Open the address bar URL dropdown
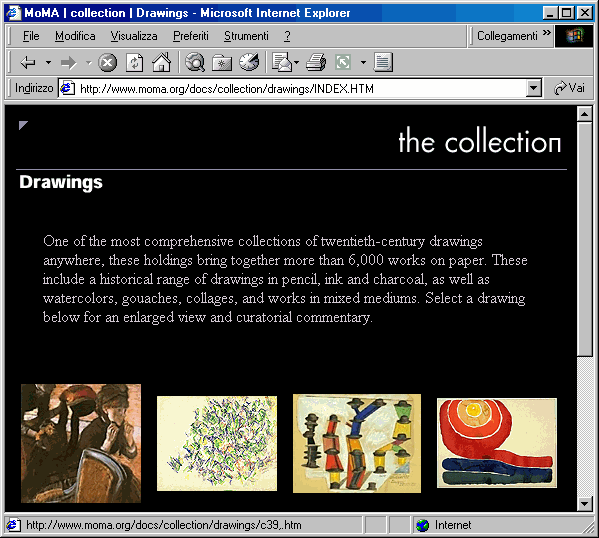Viewport: 599px width, 538px height. [x=533, y=89]
